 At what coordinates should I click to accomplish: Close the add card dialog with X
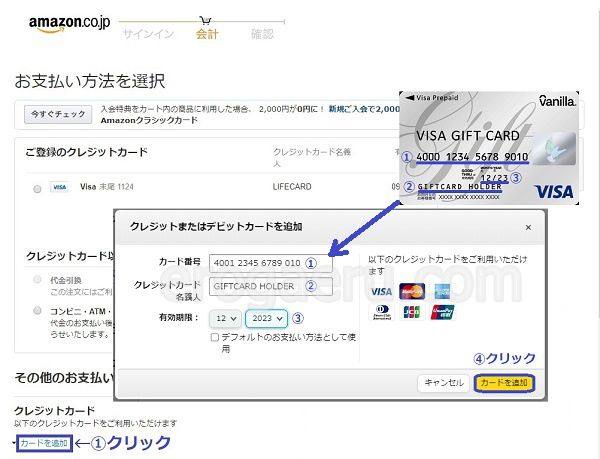point(528,228)
